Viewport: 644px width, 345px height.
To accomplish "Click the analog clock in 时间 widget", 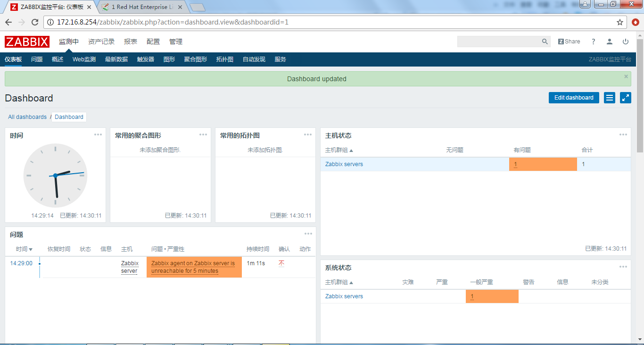I will coord(55,176).
